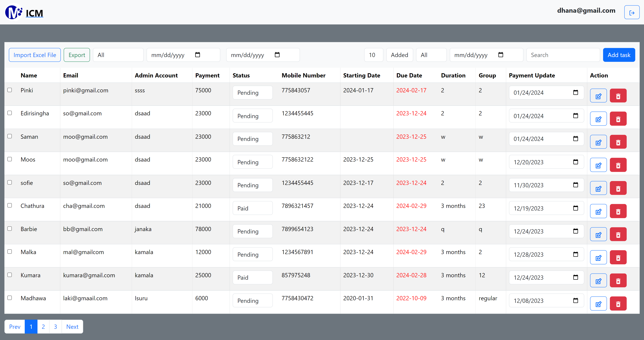This screenshot has height=340, width=644.
Task: Delete the Saman record
Action: [x=618, y=142]
